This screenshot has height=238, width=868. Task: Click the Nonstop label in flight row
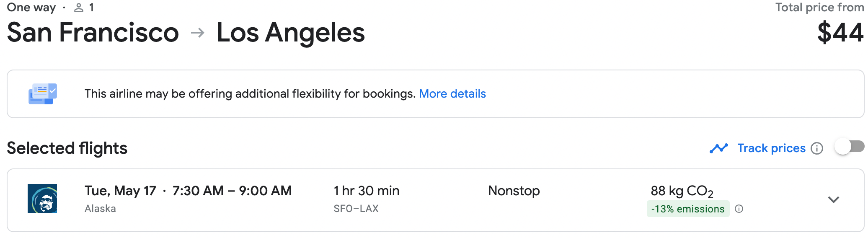click(x=514, y=191)
